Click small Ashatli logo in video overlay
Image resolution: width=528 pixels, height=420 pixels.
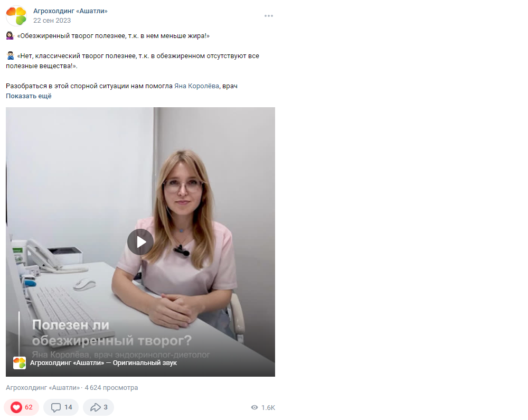[x=20, y=363]
